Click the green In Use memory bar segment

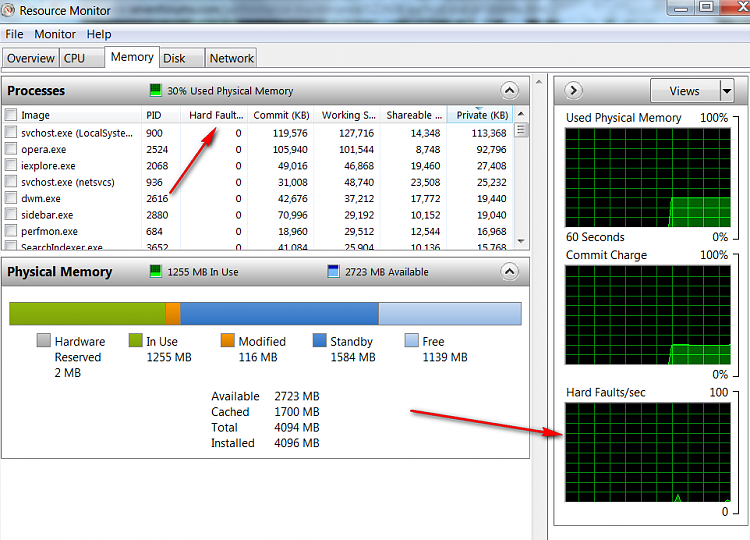point(88,313)
